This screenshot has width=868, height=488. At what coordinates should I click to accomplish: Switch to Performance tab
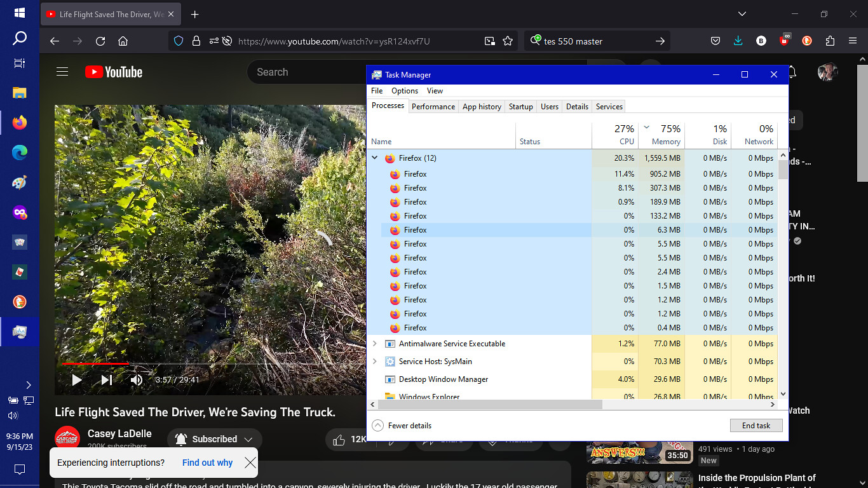[x=433, y=107]
